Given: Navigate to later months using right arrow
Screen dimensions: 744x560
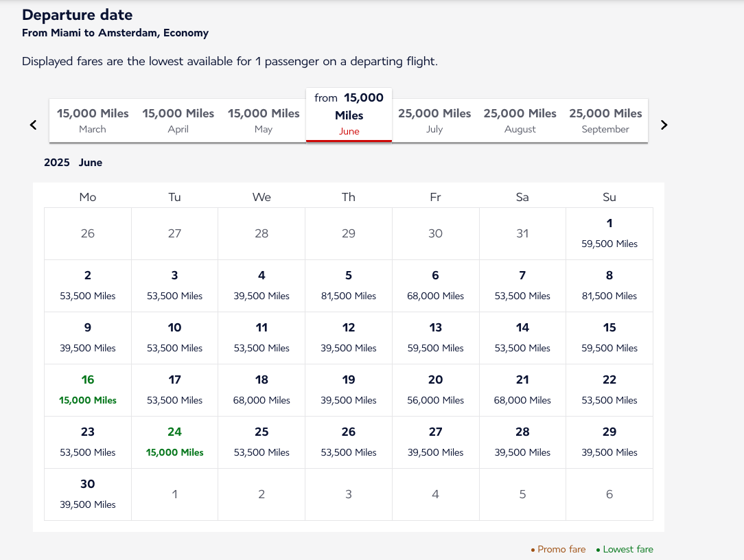Looking at the screenshot, I should pos(663,125).
